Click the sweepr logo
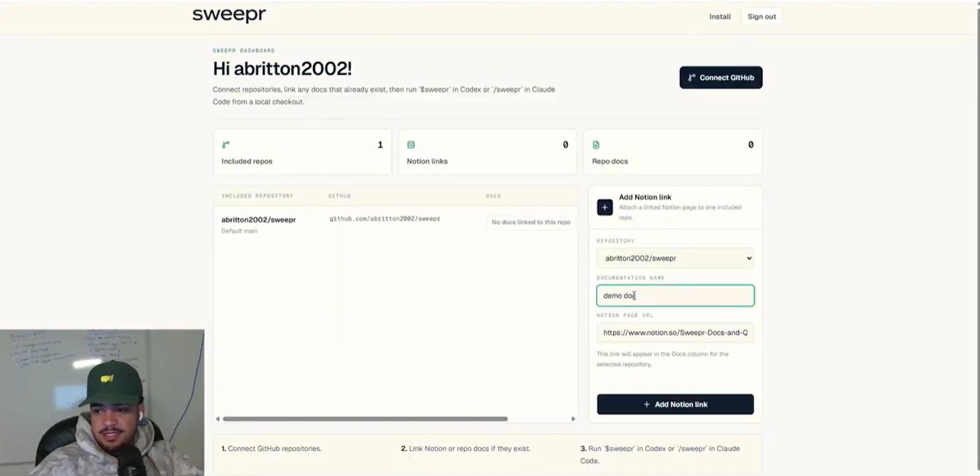This screenshot has height=476, width=980. (x=229, y=15)
